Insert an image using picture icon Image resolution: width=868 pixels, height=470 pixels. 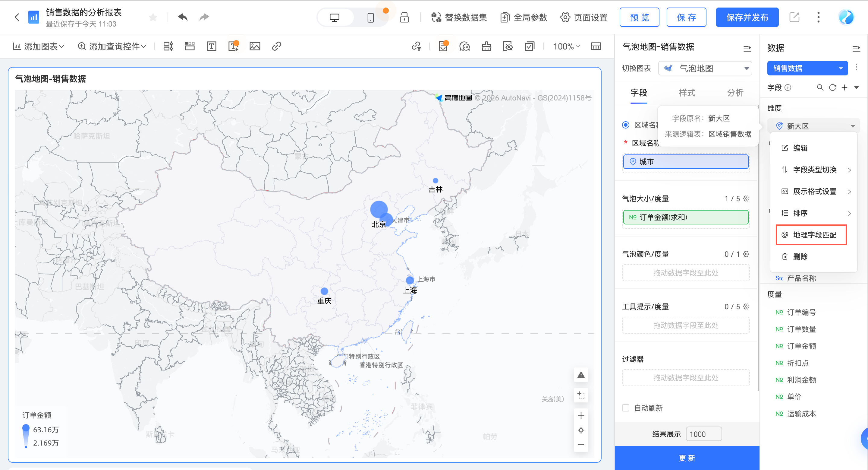pyautogui.click(x=255, y=46)
